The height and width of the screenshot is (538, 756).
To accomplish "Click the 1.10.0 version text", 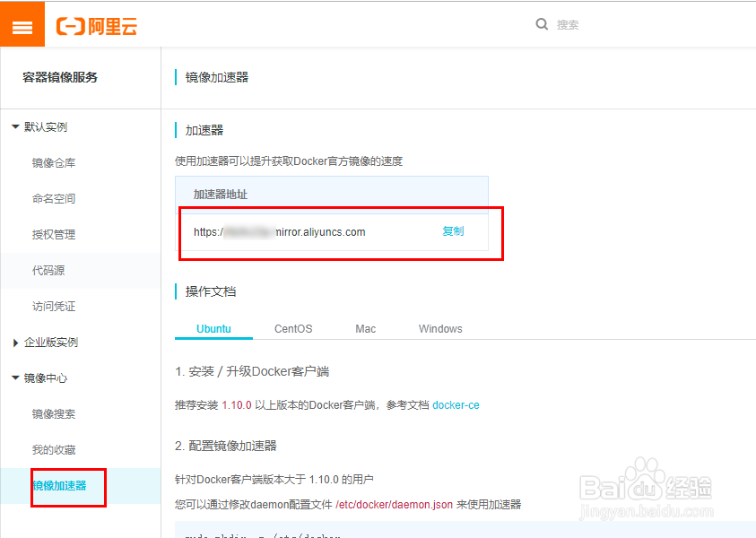I will (237, 405).
